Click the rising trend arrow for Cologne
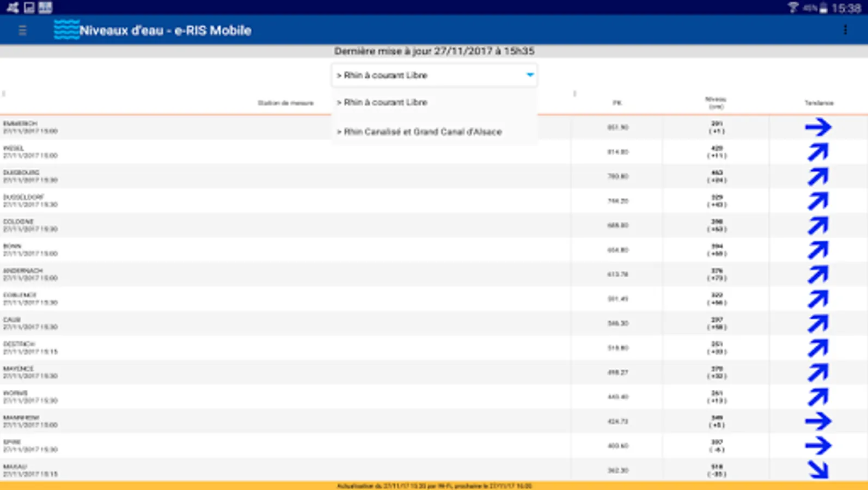This screenshot has height=490, width=868. 818,225
